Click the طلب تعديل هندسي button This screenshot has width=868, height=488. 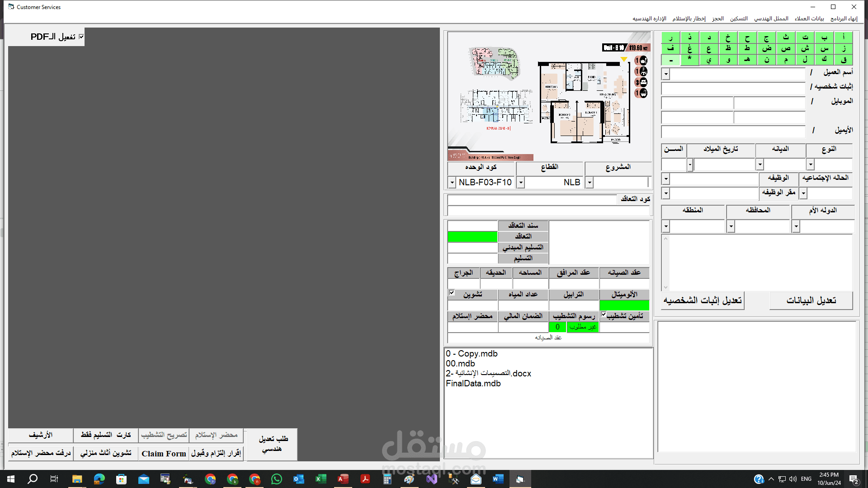(271, 444)
